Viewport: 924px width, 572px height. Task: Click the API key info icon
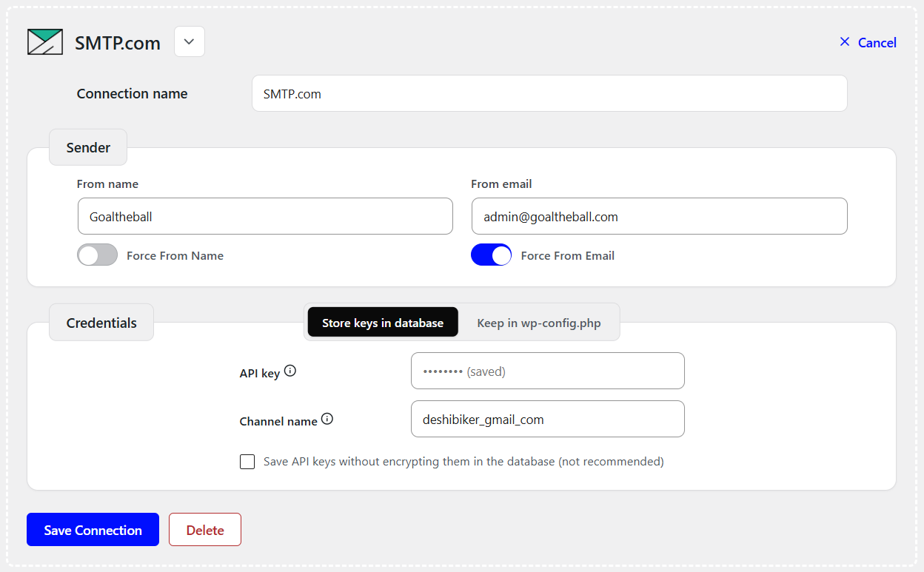point(290,371)
